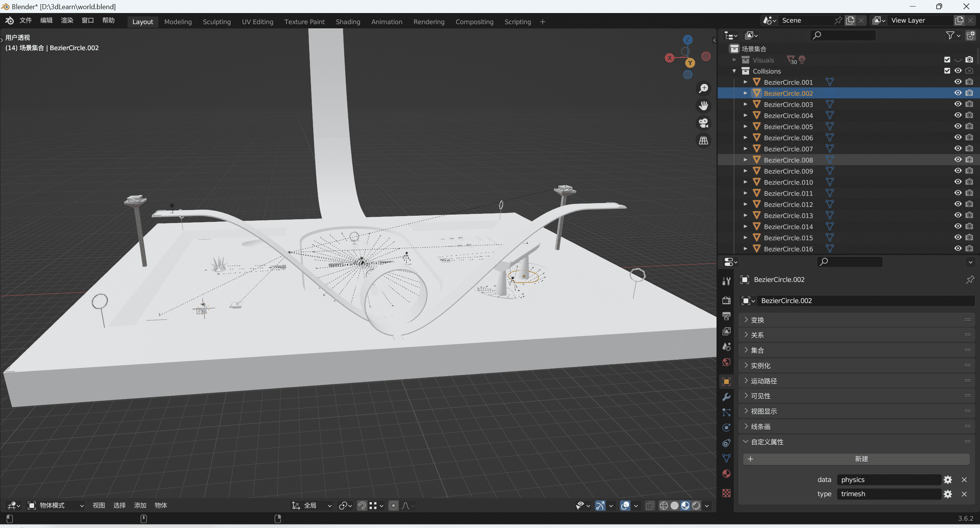This screenshot has height=528, width=980.
Task: Open the World properties tab
Action: pyautogui.click(x=726, y=362)
